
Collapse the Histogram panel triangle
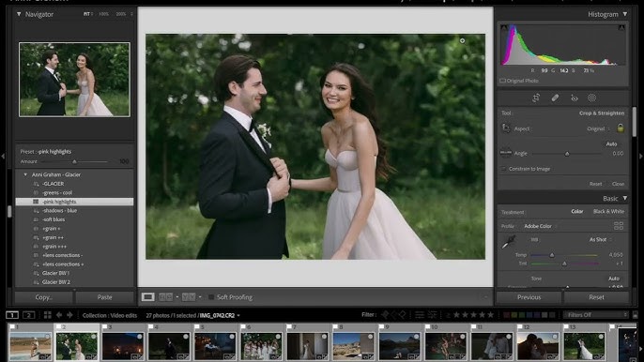point(624,14)
